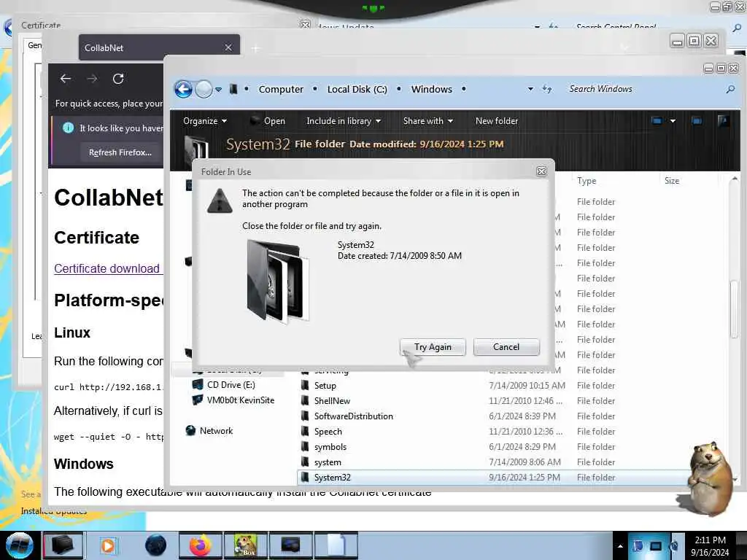Open media player taskbar icon

(108, 545)
